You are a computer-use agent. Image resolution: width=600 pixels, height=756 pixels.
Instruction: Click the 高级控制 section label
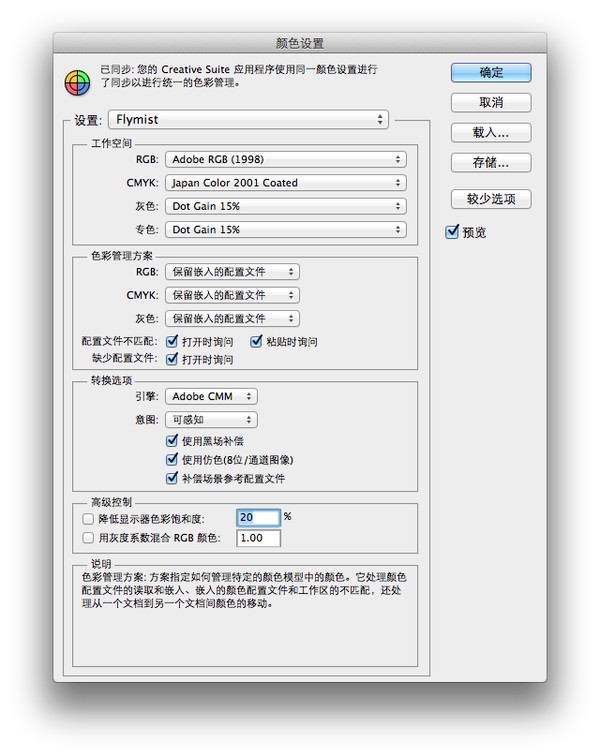tap(111, 502)
